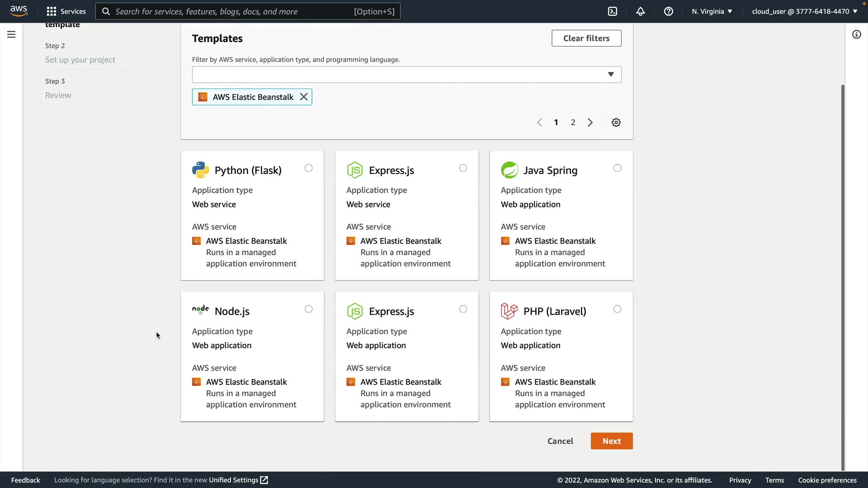This screenshot has height=488, width=868.
Task: Open the hamburger side navigation menu
Action: coord(11,34)
